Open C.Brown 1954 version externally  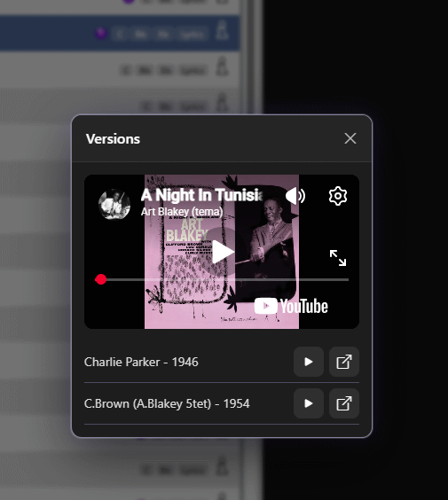click(343, 403)
